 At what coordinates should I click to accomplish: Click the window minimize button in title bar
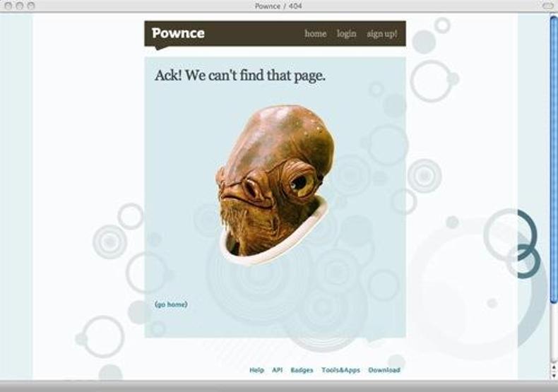[20, 6]
